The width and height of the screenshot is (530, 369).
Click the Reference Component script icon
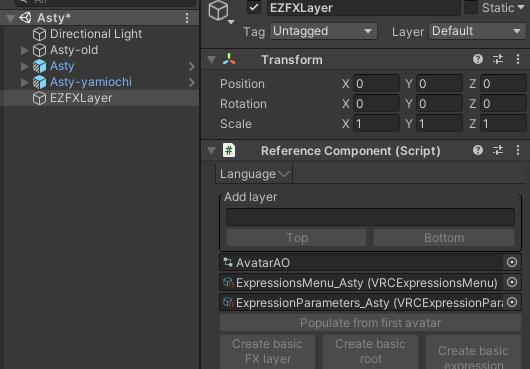click(x=229, y=150)
